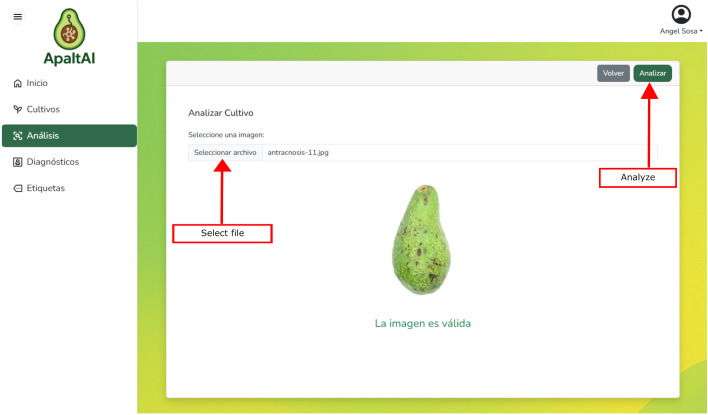Viewport: 708px width, 415px height.
Task: Click the Seleccionar archivo button
Action: 225,153
